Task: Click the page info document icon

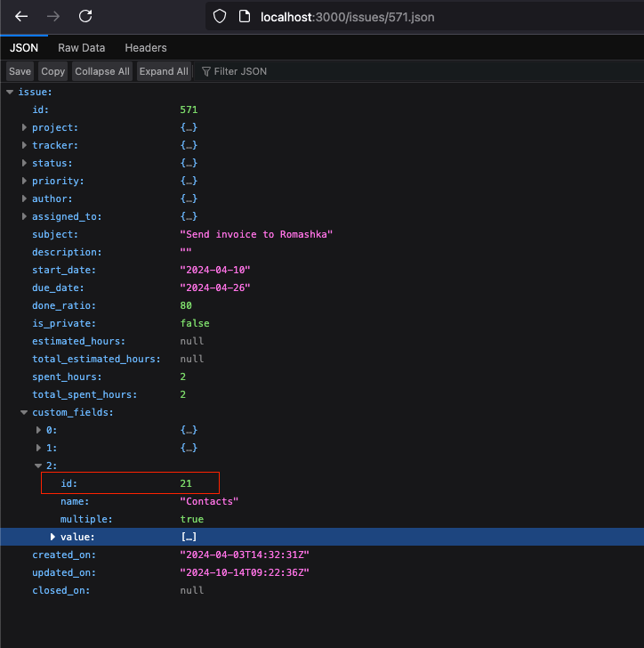Action: coord(245,16)
